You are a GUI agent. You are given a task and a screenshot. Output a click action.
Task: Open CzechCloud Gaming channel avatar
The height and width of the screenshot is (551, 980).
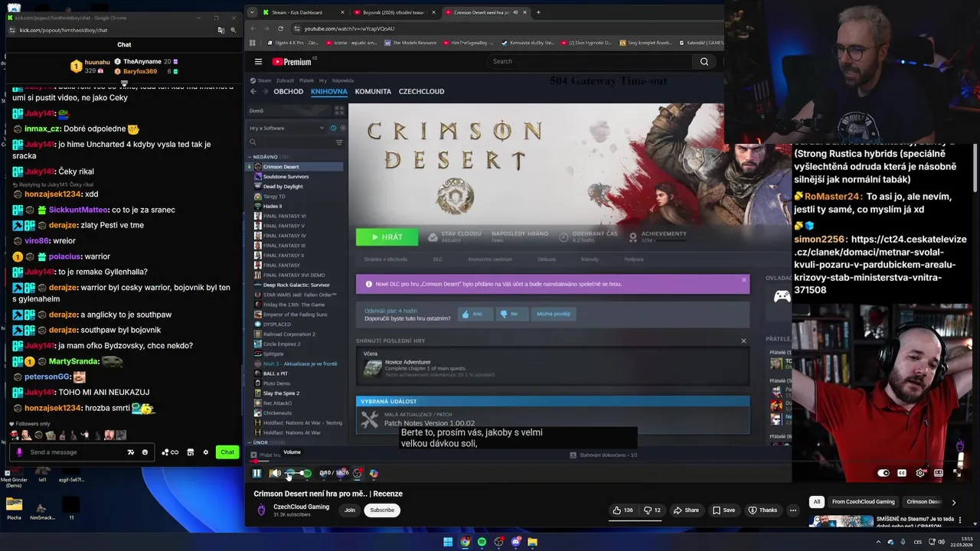[261, 510]
